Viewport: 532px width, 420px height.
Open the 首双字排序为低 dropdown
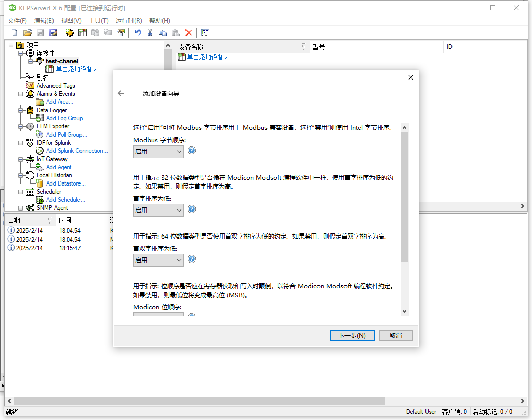pyautogui.click(x=158, y=260)
